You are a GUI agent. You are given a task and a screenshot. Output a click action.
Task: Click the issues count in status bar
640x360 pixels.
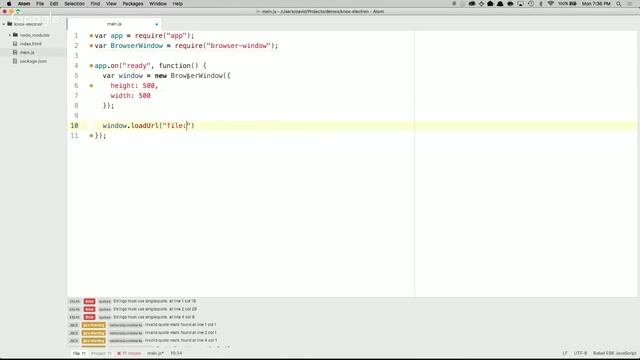[129, 353]
